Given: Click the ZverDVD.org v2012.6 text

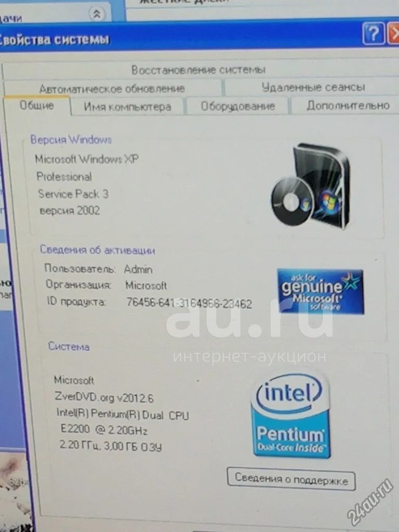Looking at the screenshot, I should pyautogui.click(x=104, y=397).
